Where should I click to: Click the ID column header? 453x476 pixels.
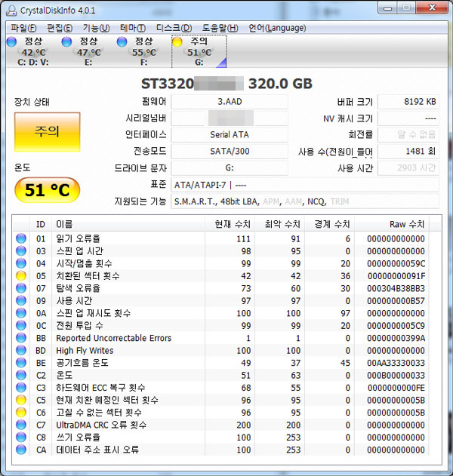coord(41,224)
